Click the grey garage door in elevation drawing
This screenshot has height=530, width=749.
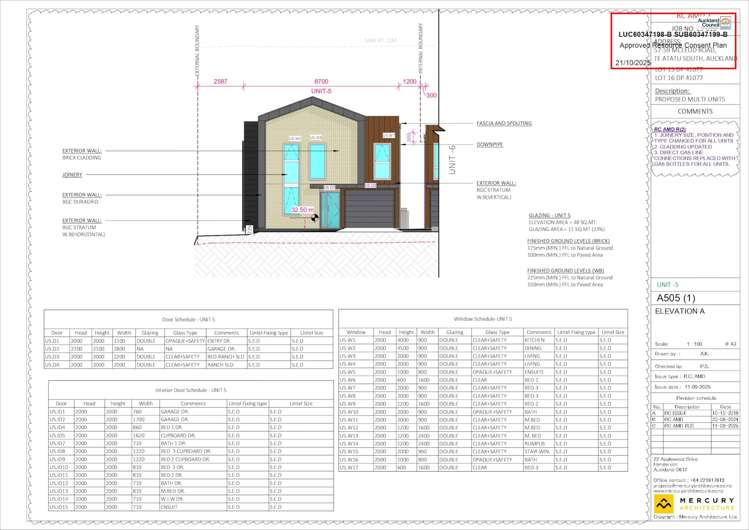[x=369, y=209]
